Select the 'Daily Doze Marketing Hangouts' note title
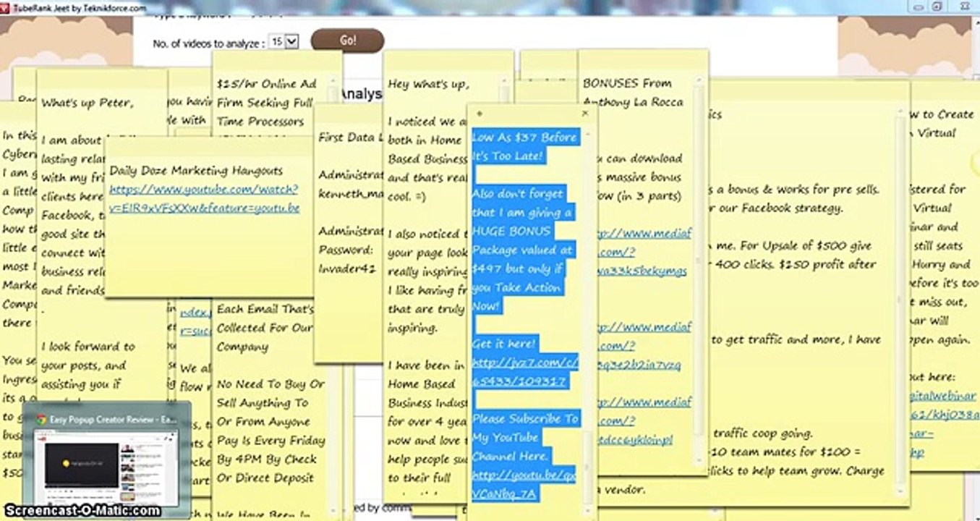The image size is (980, 521). [x=196, y=171]
